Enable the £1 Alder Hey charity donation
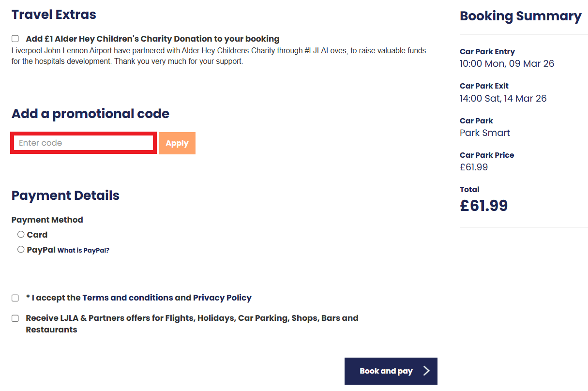The height and width of the screenshot is (391, 588). click(15, 38)
